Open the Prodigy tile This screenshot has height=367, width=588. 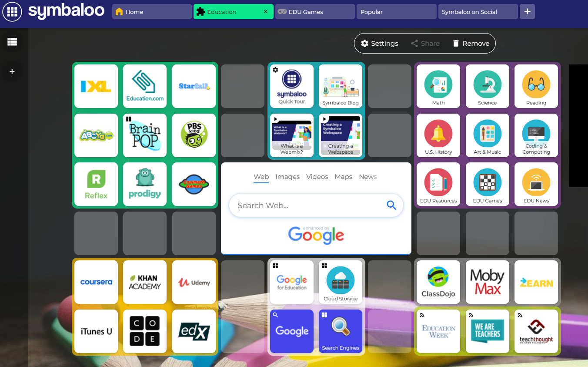click(145, 184)
